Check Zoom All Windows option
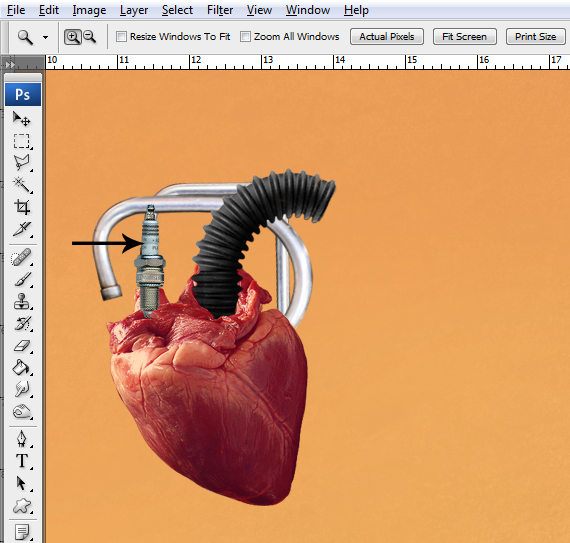The image size is (570, 543). click(245, 37)
